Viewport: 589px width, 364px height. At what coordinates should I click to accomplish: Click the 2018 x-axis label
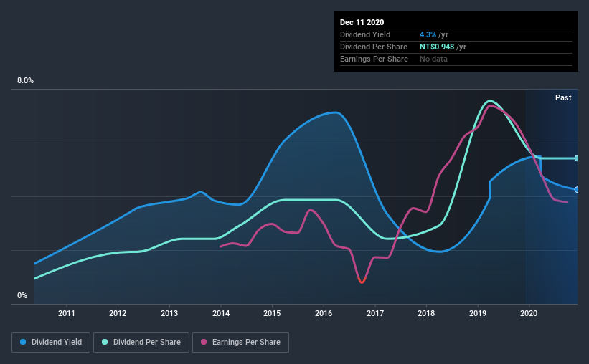426,313
